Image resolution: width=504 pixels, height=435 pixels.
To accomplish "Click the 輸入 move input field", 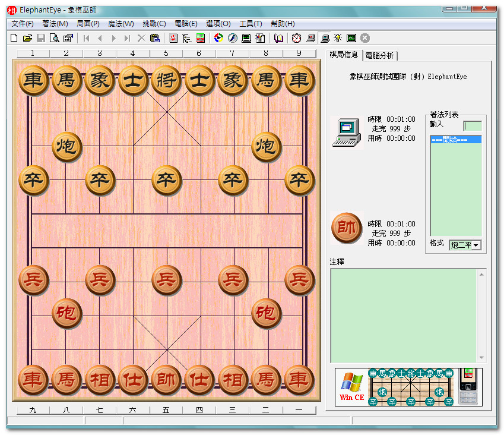I will 472,125.
